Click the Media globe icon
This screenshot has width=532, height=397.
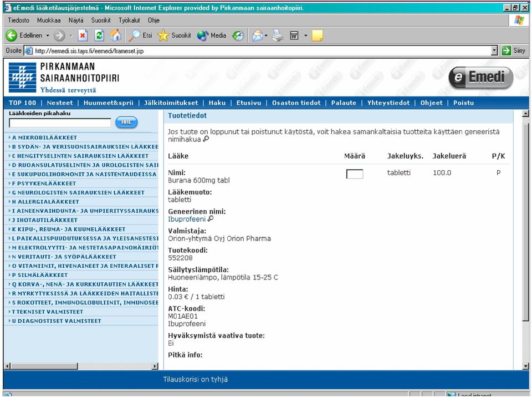click(203, 35)
